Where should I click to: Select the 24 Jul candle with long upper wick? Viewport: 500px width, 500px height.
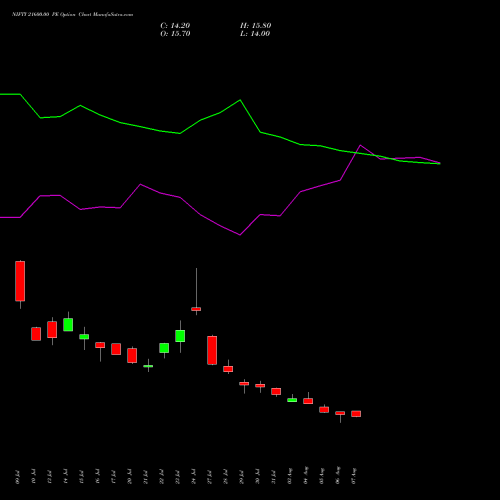tap(196, 309)
